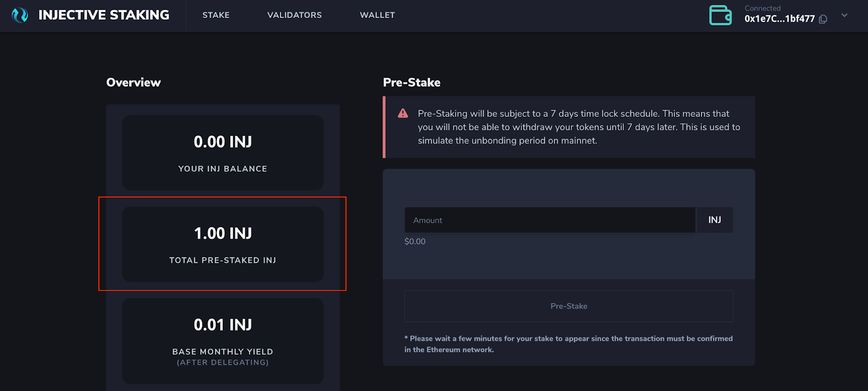Copy the connected wallet address
The height and width of the screenshot is (391, 868).
point(823,20)
